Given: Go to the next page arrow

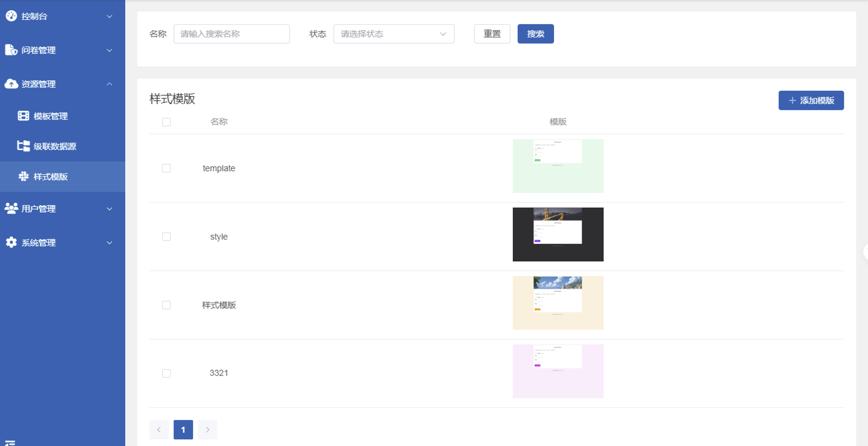Looking at the screenshot, I should pos(208,430).
